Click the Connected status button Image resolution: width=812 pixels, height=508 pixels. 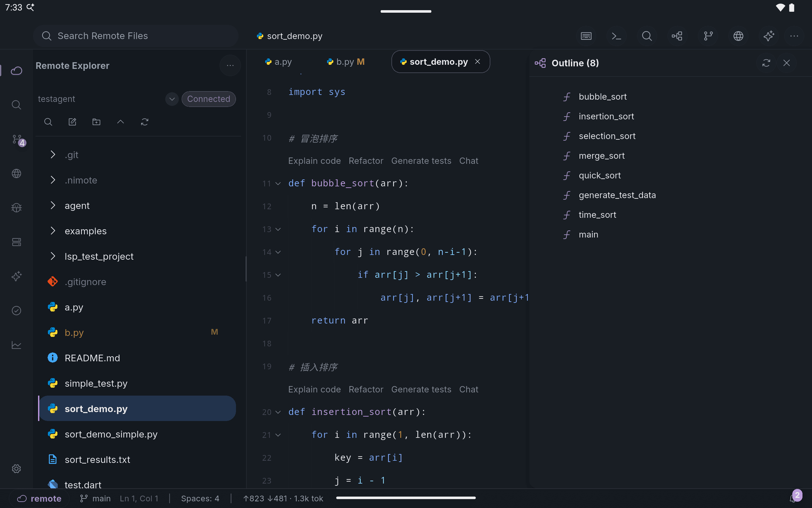(x=208, y=99)
